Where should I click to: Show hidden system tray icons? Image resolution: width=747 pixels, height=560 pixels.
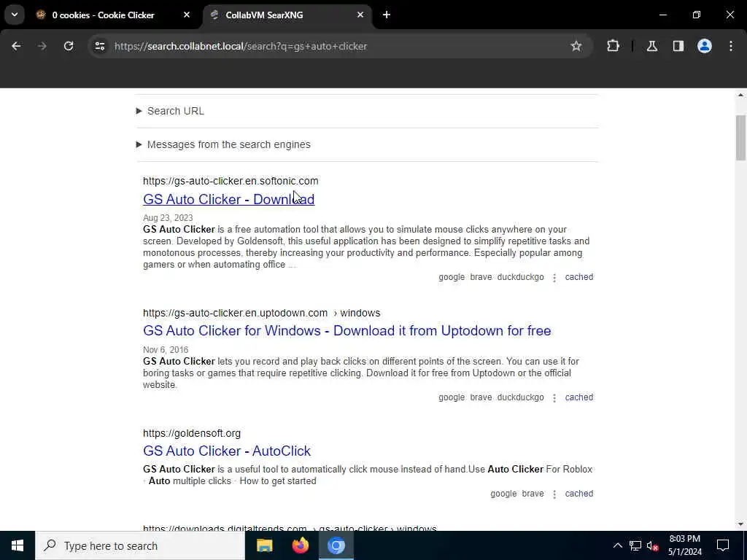pyautogui.click(x=617, y=545)
